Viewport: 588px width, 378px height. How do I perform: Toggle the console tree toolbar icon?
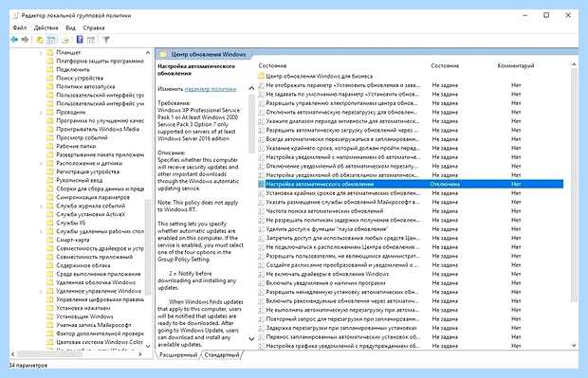pos(51,40)
